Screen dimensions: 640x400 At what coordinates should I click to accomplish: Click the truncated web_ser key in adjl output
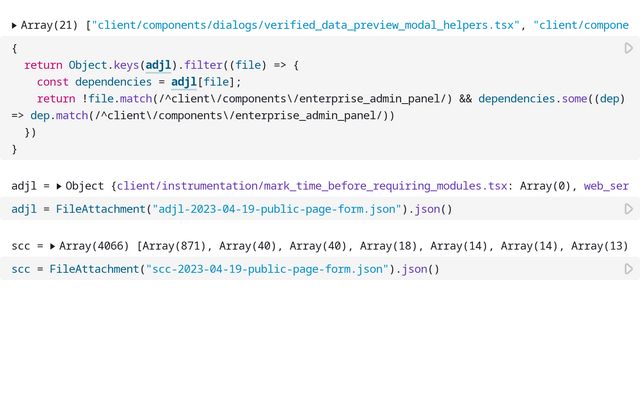[606, 186]
